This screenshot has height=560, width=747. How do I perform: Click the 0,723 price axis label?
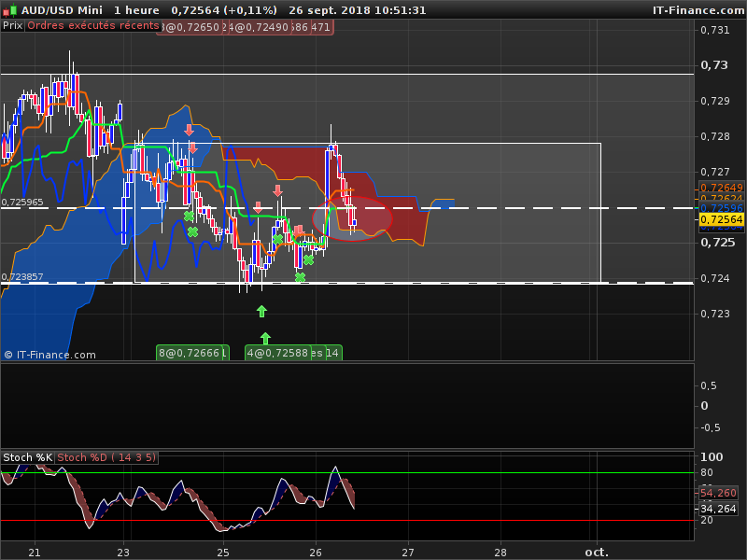pyautogui.click(x=715, y=314)
